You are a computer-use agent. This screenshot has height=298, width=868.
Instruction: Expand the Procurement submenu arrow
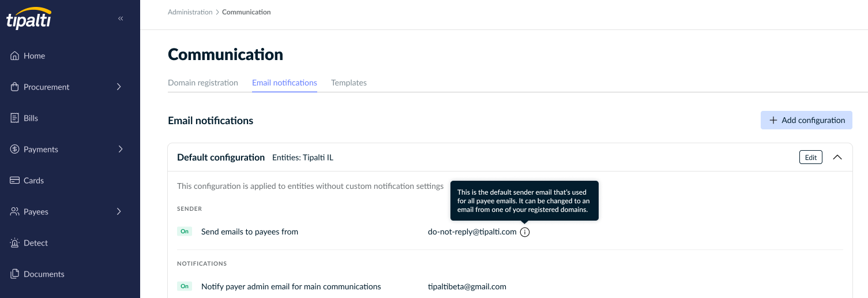click(x=119, y=87)
